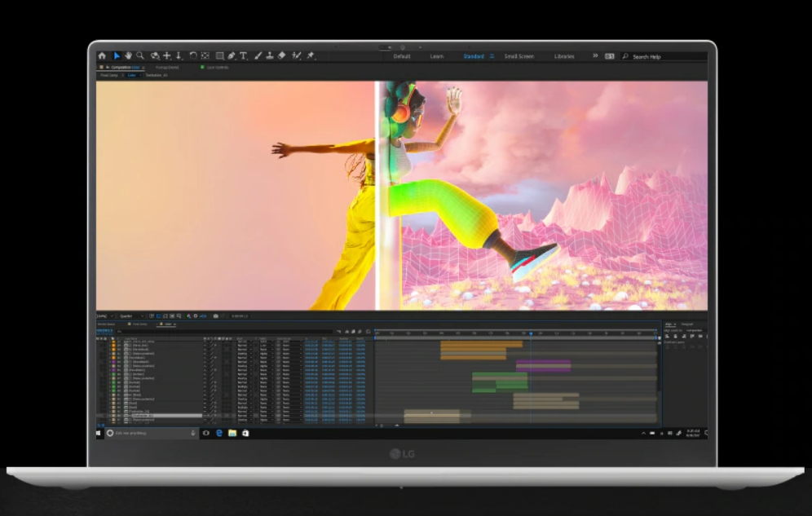Open the Standard workspace menu icon
This screenshot has height=516, width=812.
(x=492, y=56)
